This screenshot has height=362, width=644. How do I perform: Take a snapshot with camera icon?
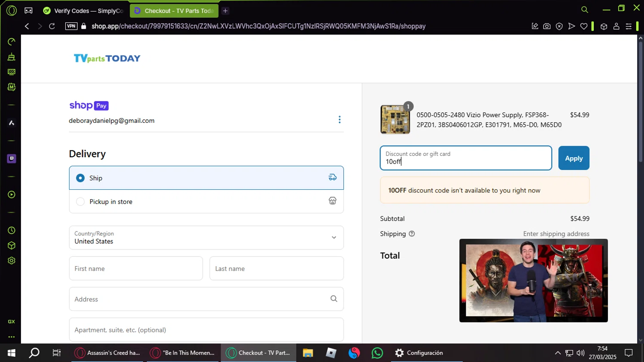547,26
